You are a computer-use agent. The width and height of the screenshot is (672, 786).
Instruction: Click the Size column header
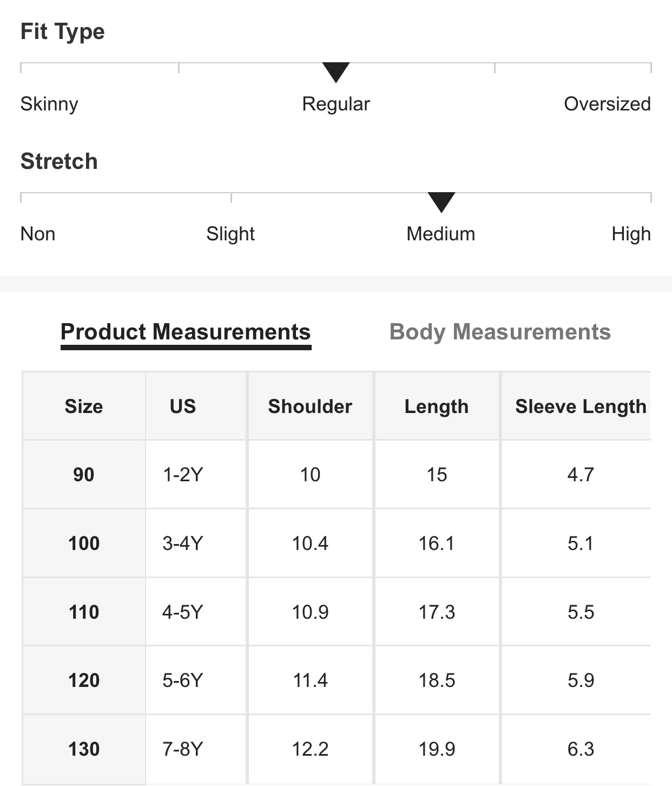tap(84, 407)
